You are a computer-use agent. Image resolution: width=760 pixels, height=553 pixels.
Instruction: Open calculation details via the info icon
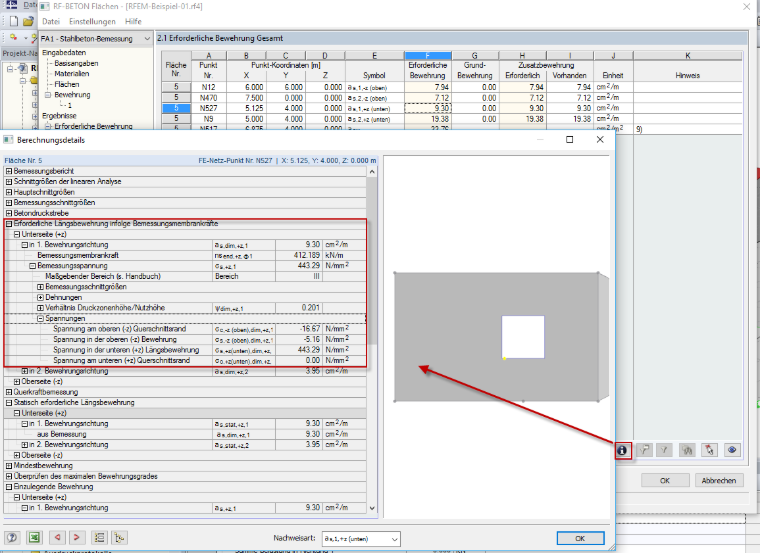pos(623,450)
